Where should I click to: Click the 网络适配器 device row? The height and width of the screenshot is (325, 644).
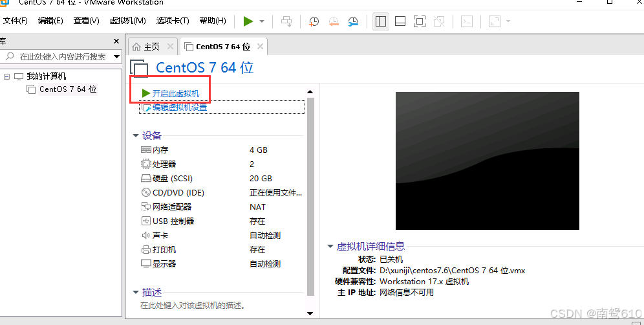pos(222,207)
